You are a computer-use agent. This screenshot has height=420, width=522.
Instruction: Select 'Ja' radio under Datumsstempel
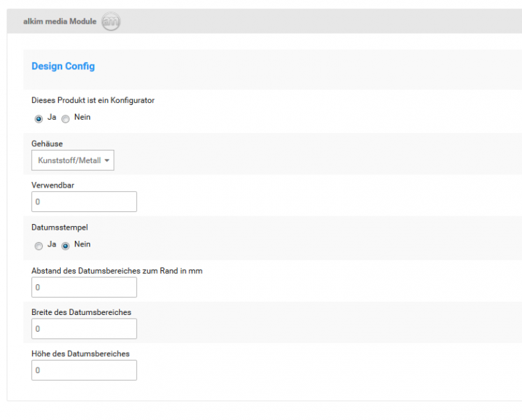pyautogui.click(x=38, y=246)
